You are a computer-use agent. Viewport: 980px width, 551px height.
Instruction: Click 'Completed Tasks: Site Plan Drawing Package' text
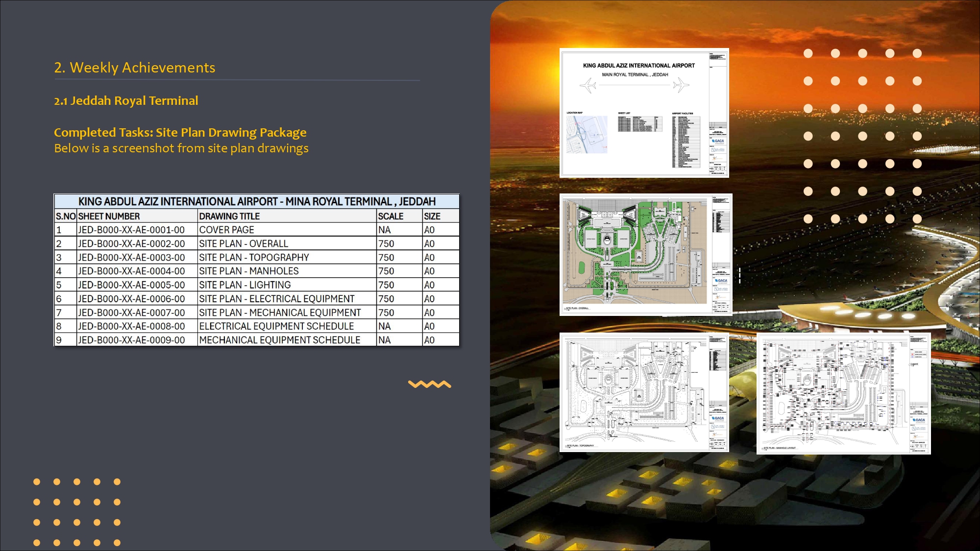click(180, 132)
